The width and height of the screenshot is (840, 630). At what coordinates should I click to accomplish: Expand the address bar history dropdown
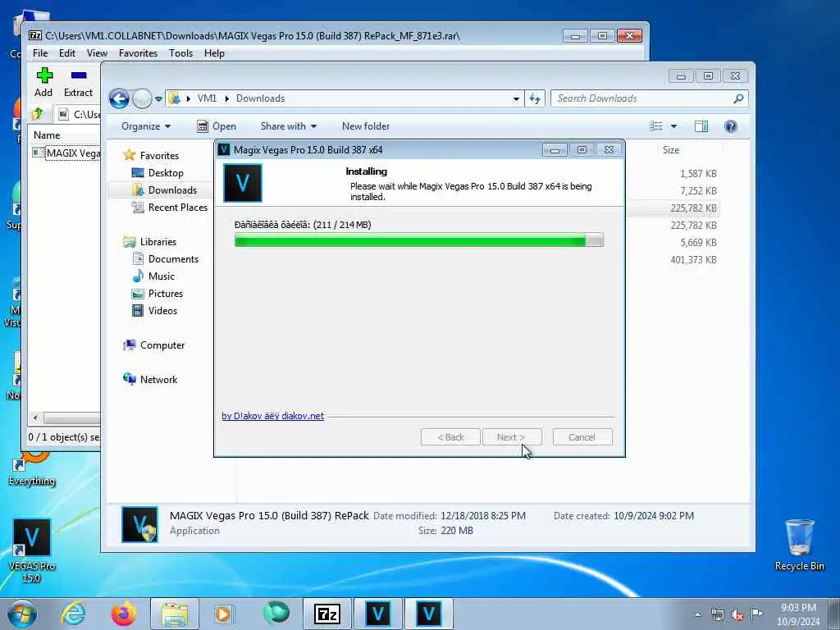516,98
